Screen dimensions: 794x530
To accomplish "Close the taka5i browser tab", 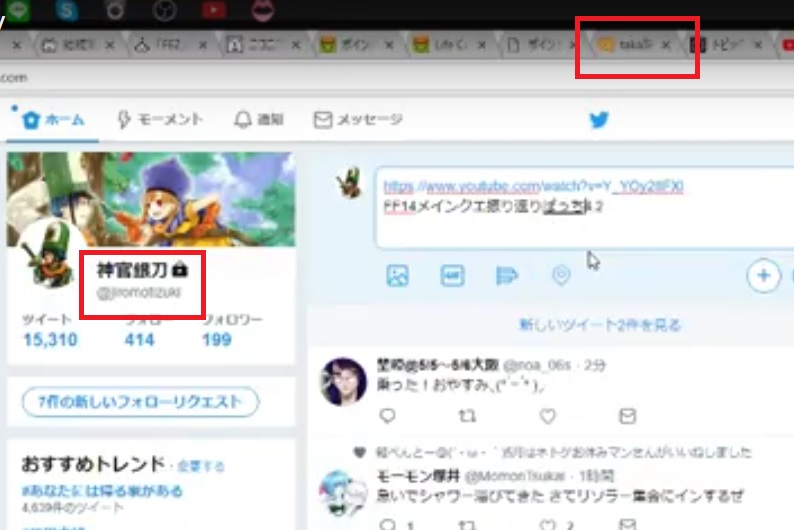I will [x=666, y=45].
